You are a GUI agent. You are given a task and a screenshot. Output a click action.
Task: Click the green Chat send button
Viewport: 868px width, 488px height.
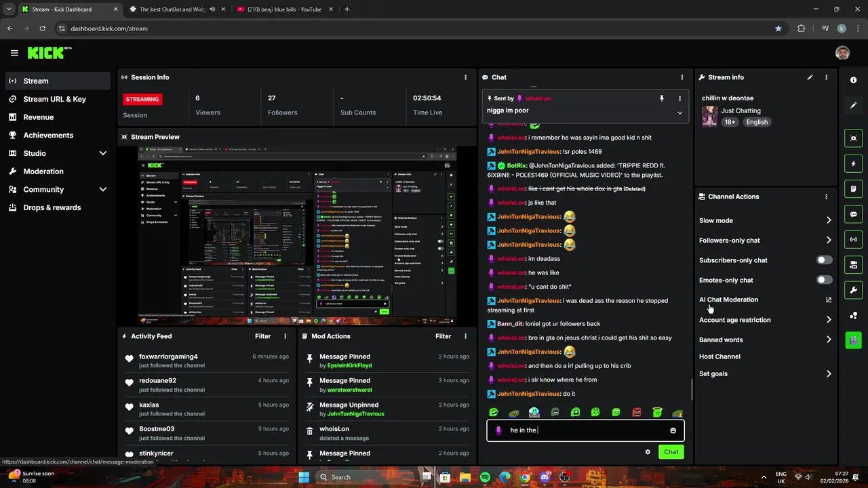coord(671,452)
